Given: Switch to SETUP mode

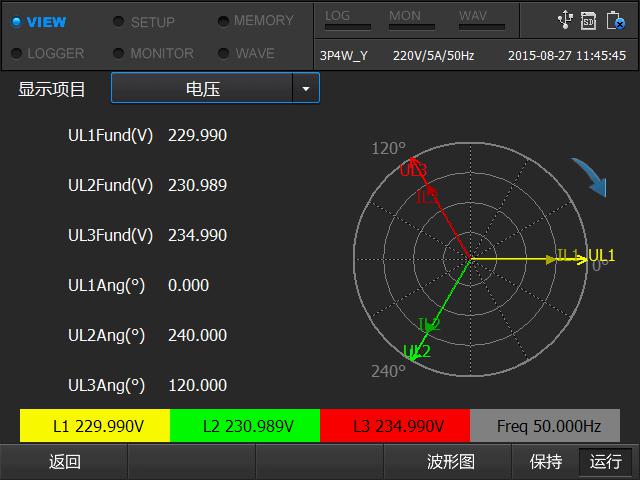Looking at the screenshot, I should 144,22.
